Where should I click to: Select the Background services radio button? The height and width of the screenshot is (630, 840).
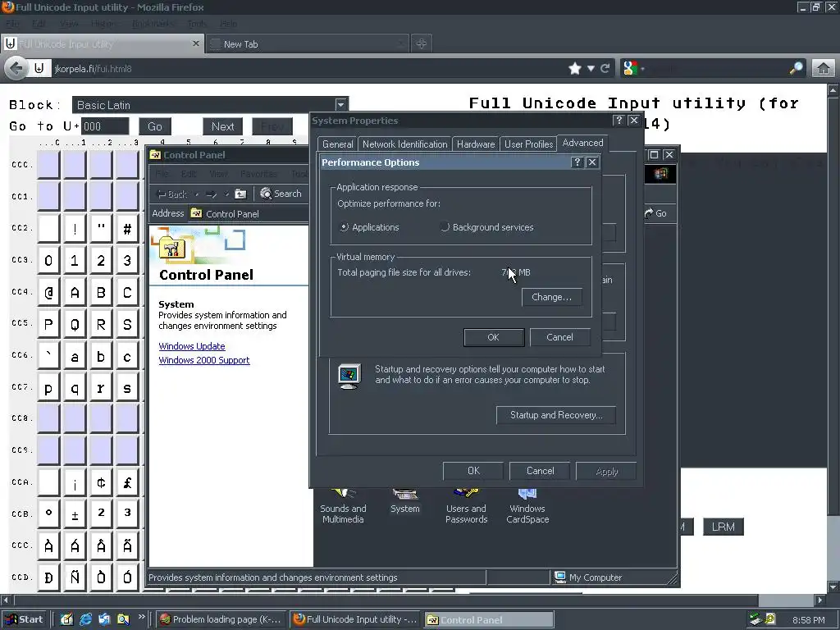tap(445, 227)
